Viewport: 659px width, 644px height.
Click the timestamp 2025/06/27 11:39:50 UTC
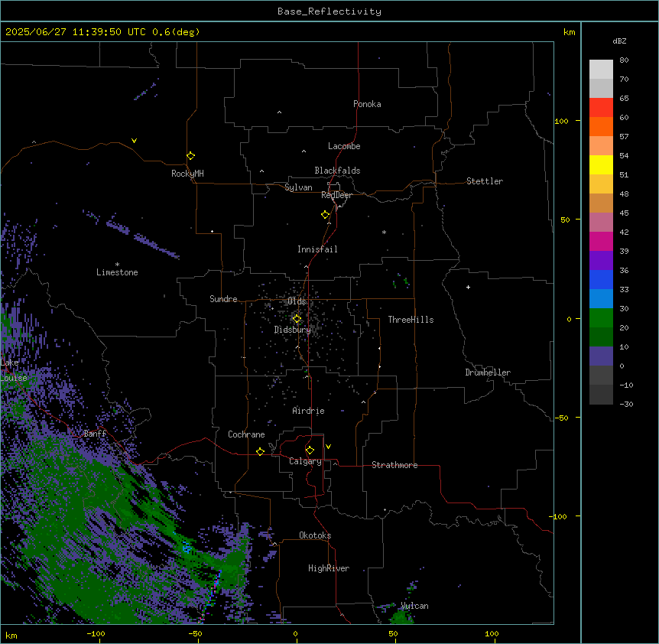75,32
